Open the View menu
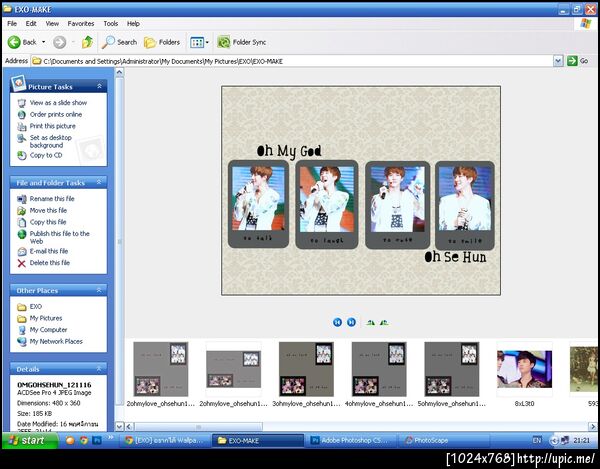 coord(52,23)
